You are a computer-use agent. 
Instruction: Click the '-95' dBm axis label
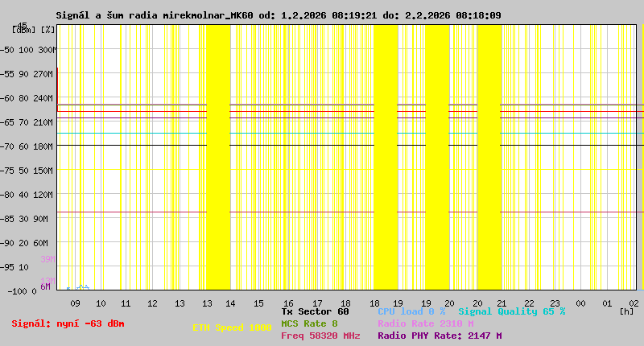coord(7,267)
